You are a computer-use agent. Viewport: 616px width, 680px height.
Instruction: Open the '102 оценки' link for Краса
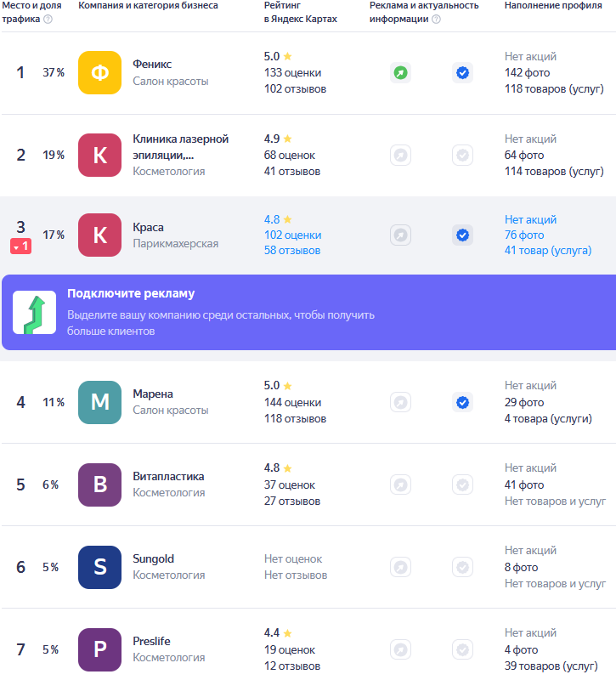pyautogui.click(x=292, y=235)
